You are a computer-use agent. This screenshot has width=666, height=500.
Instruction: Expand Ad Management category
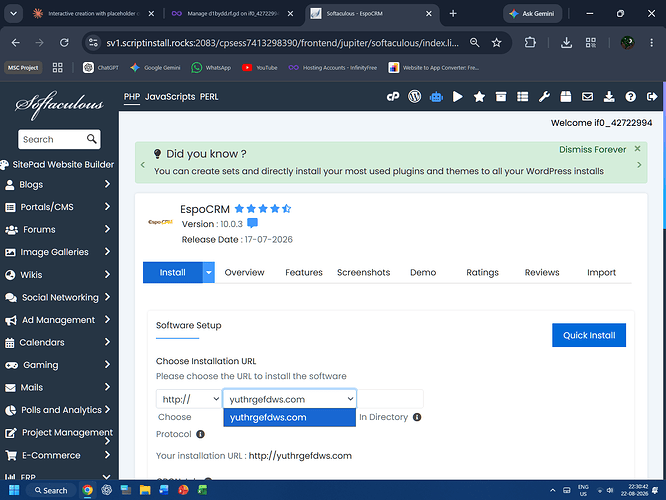(x=107, y=319)
